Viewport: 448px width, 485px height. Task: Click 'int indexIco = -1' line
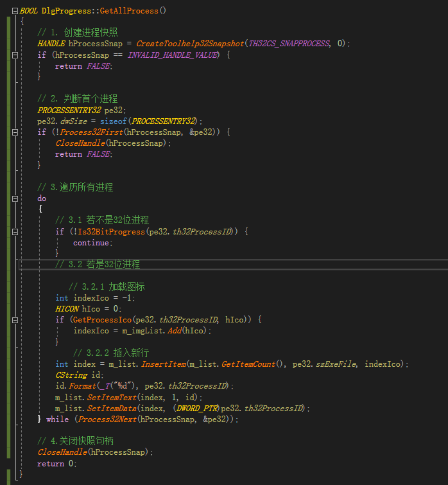pyautogui.click(x=95, y=298)
